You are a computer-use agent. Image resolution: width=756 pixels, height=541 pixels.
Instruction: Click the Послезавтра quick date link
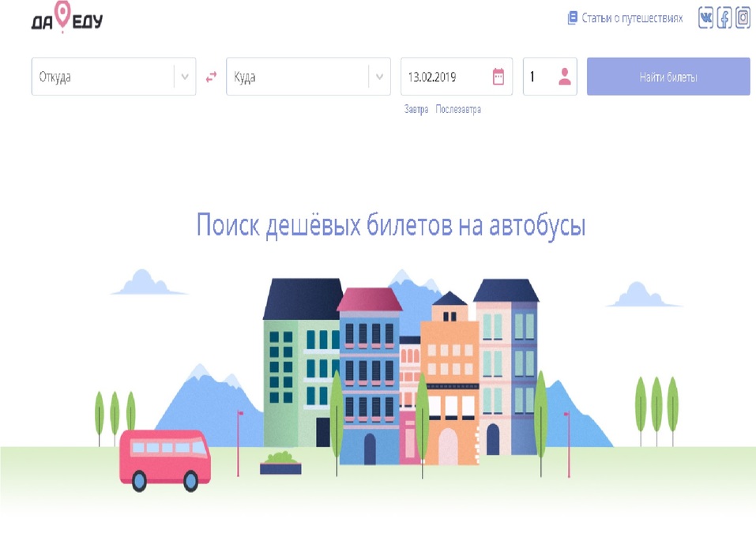point(459,110)
